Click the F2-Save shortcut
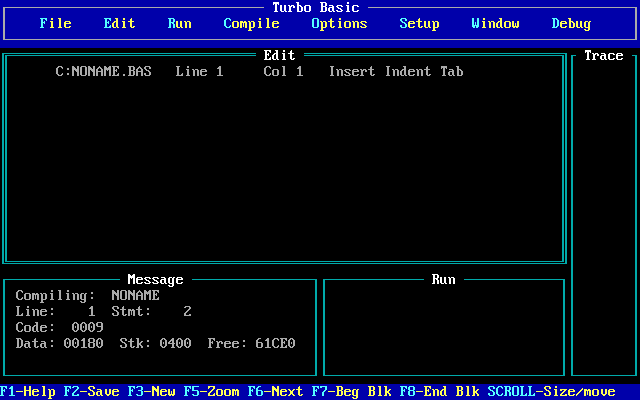This screenshot has width=640, height=400. coord(91,391)
